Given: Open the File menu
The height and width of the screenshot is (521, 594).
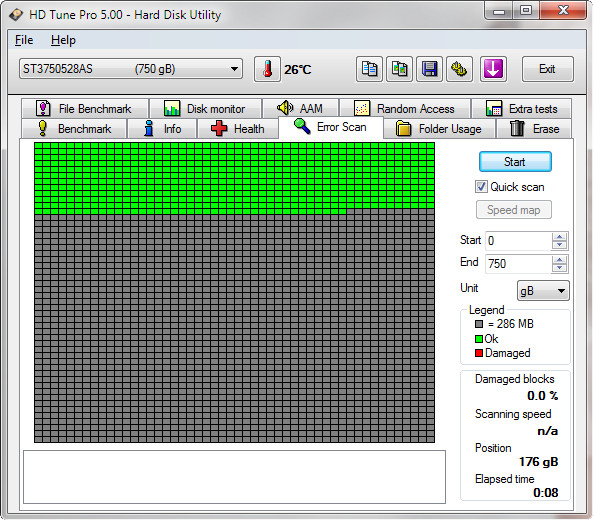Looking at the screenshot, I should pos(24,40).
